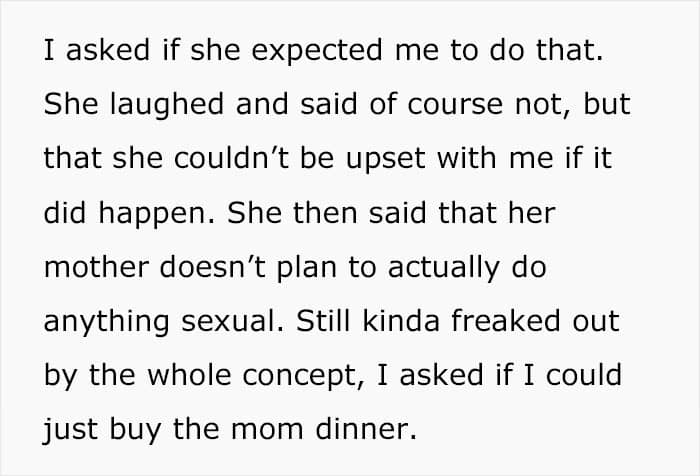Image resolution: width=700 pixels, height=476 pixels.
Task: Click the word "expected" in first line
Action: pyautogui.click(x=317, y=50)
